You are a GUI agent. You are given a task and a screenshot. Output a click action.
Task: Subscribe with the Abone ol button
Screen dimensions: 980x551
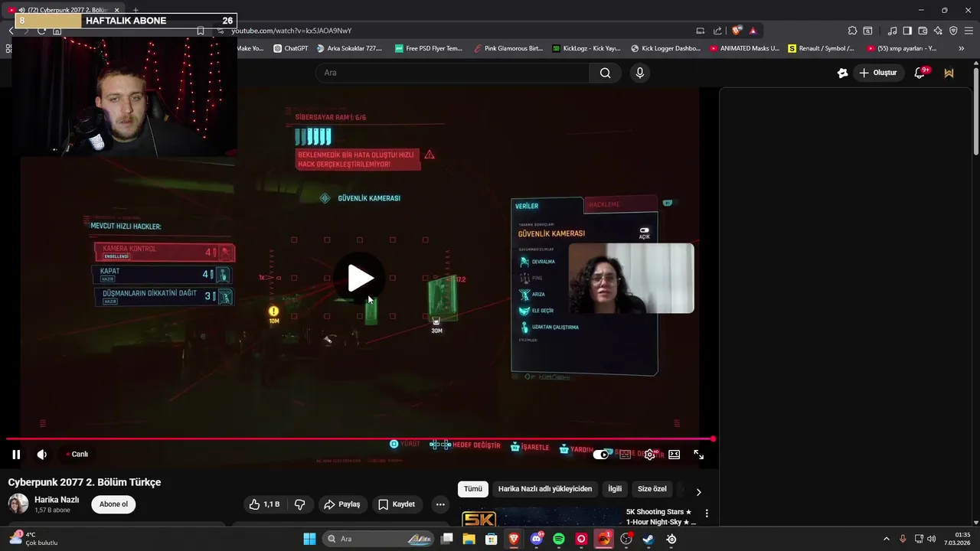pyautogui.click(x=113, y=504)
